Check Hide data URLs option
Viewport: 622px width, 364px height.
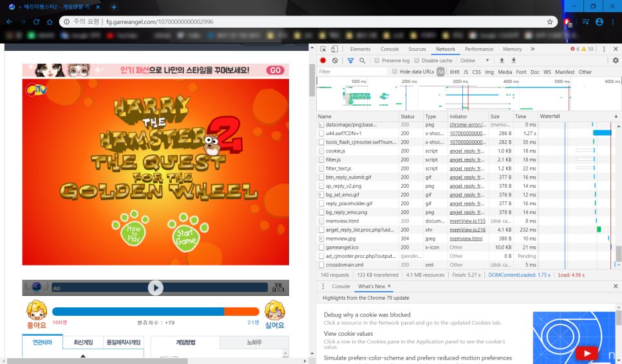[x=394, y=71]
